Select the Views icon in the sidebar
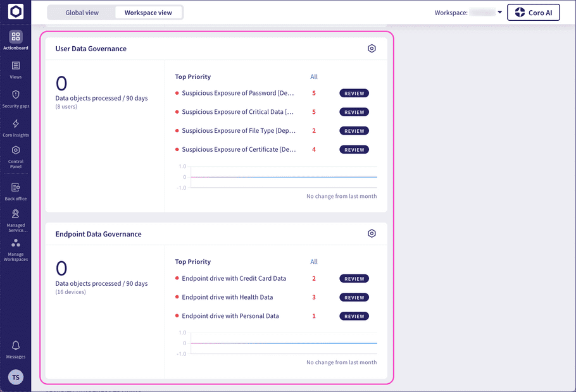576x392 pixels. point(15,66)
